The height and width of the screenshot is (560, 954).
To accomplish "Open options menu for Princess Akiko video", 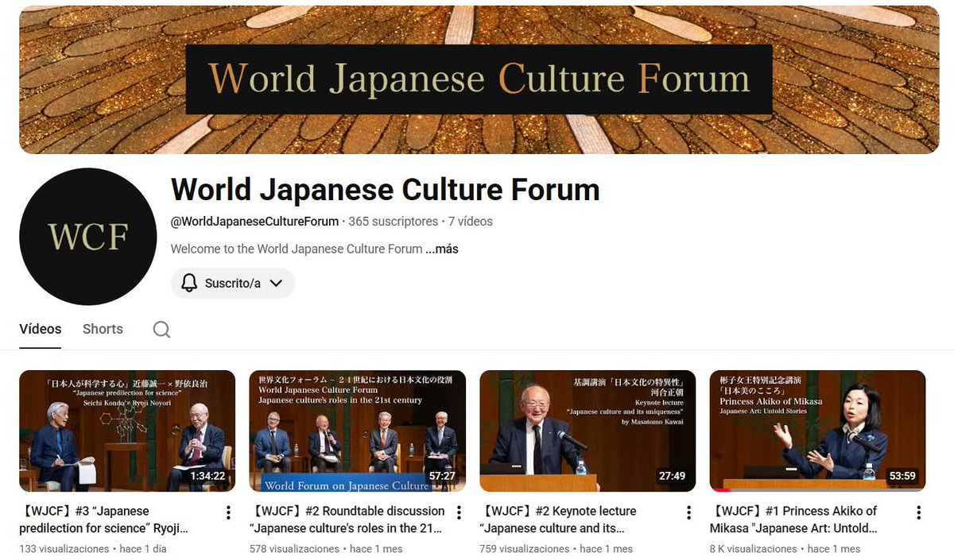I will coord(919,513).
